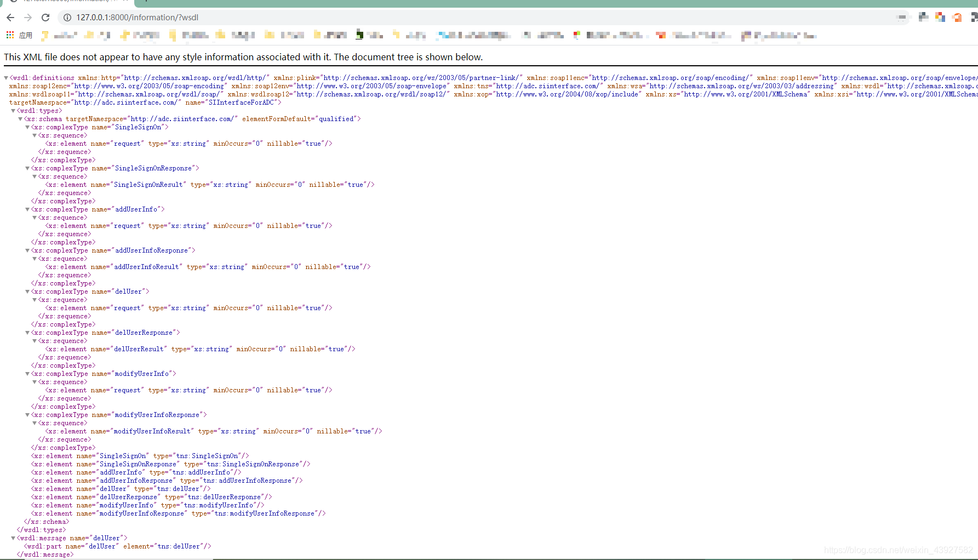978x560 pixels.
Task: Click the "delUserResult" element line
Action: coord(201,349)
